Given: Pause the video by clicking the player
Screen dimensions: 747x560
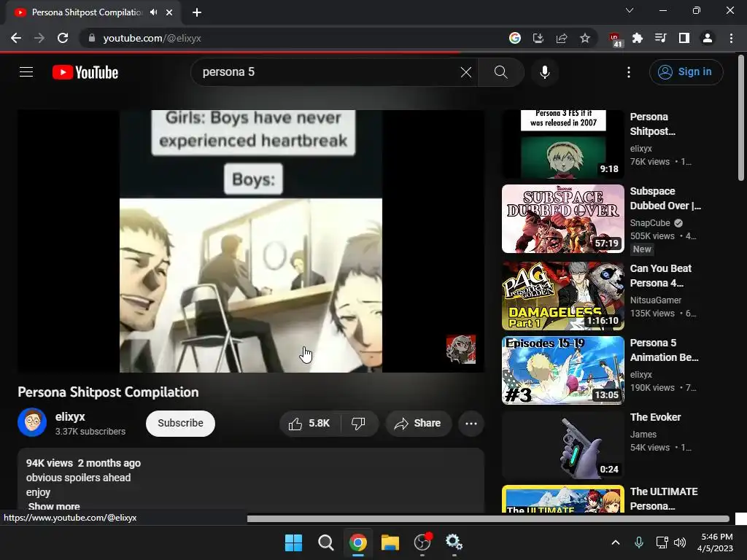Looking at the screenshot, I should pos(251,241).
